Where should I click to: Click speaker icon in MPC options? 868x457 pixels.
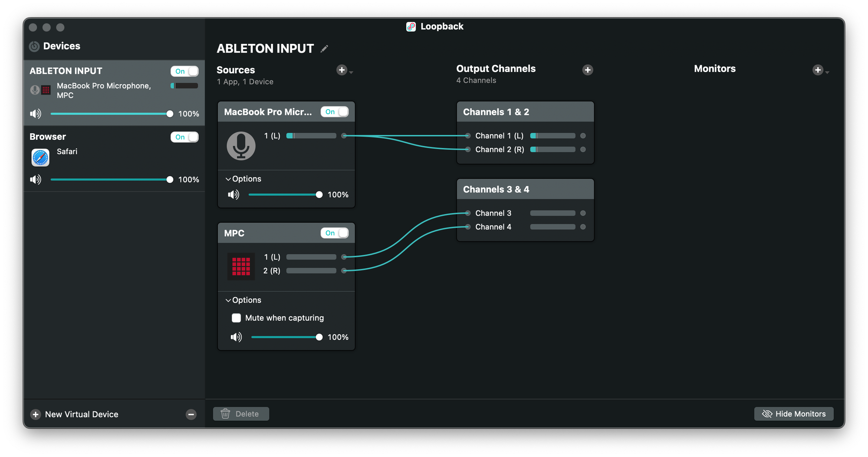pos(236,337)
